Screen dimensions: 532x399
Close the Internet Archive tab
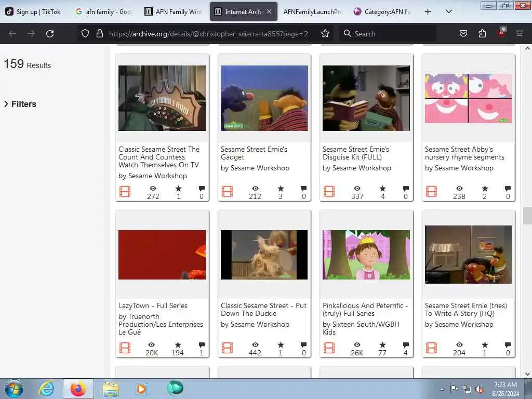pyautogui.click(x=269, y=11)
